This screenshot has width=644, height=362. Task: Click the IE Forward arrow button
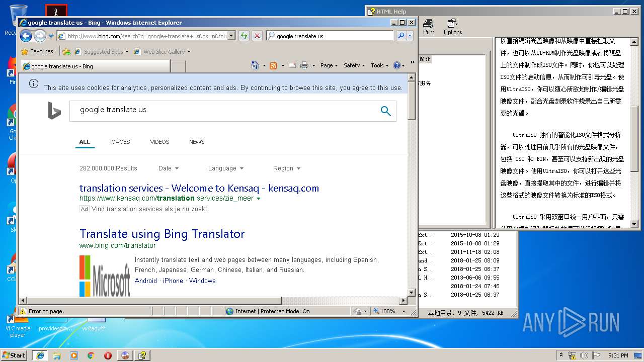coord(40,36)
